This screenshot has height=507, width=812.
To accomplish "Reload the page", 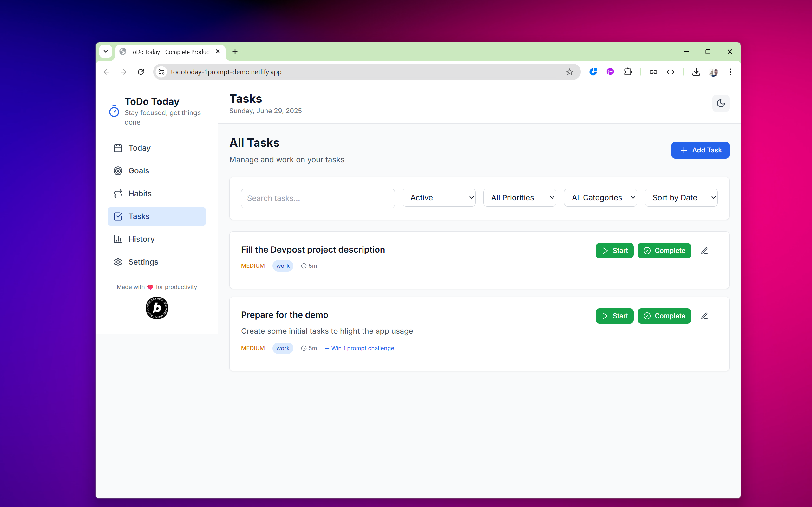I will [141, 72].
